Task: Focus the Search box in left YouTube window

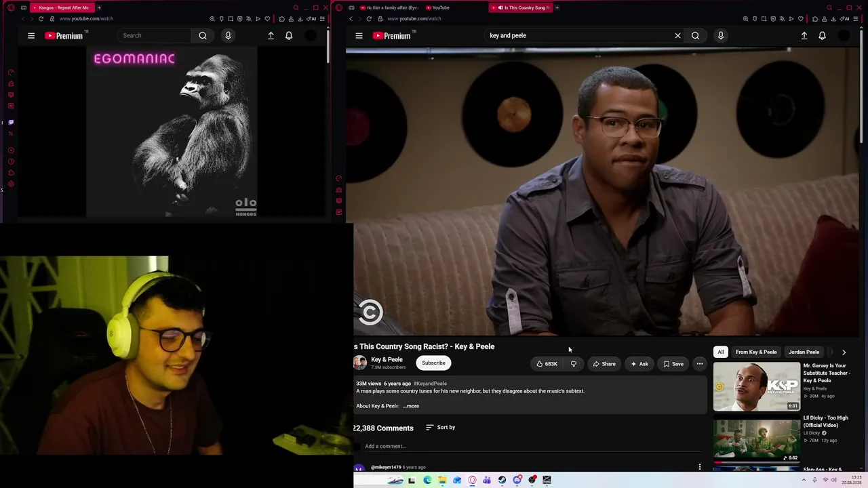Action: [x=155, y=35]
